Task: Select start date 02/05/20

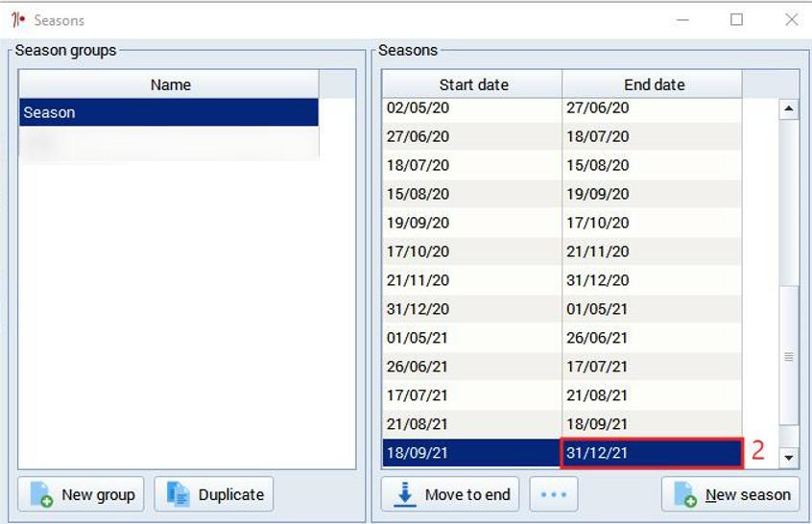Action: point(472,108)
